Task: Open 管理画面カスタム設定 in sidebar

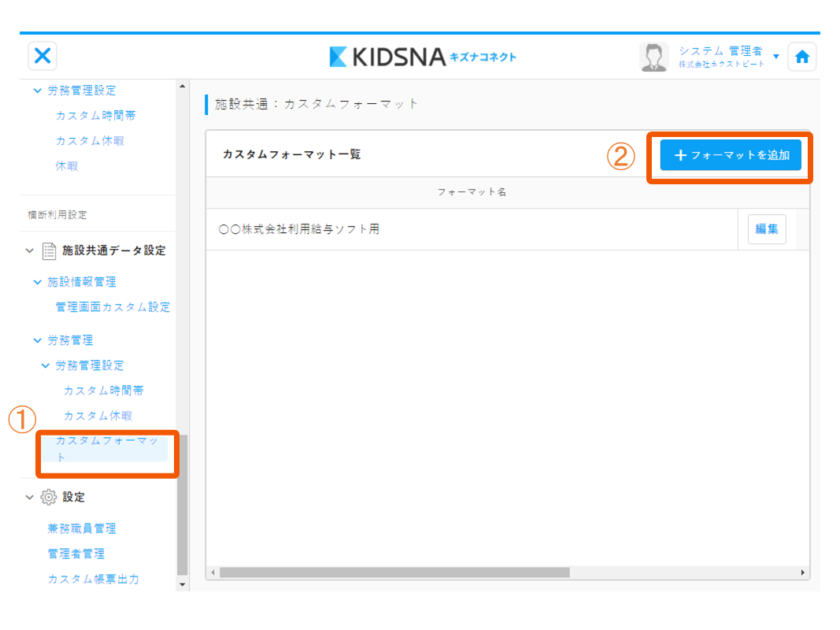Action: pyautogui.click(x=113, y=307)
